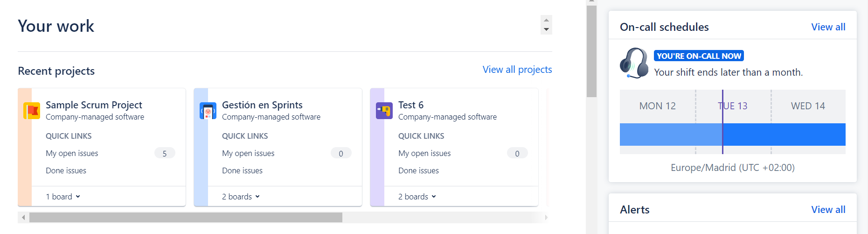The height and width of the screenshot is (234, 868).
Task: Expand Test 6 2 boards dropdown
Action: pos(417,197)
